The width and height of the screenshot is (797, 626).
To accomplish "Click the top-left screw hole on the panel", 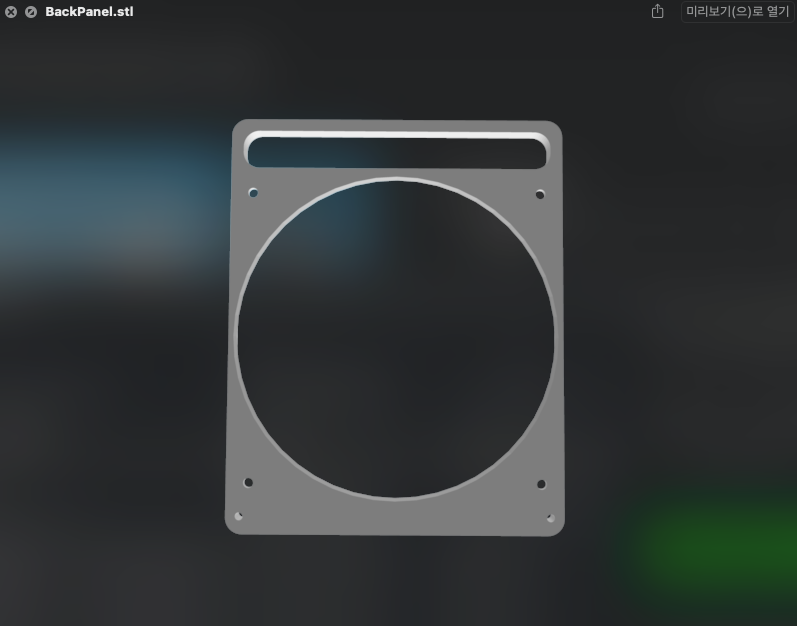I will [x=253, y=193].
